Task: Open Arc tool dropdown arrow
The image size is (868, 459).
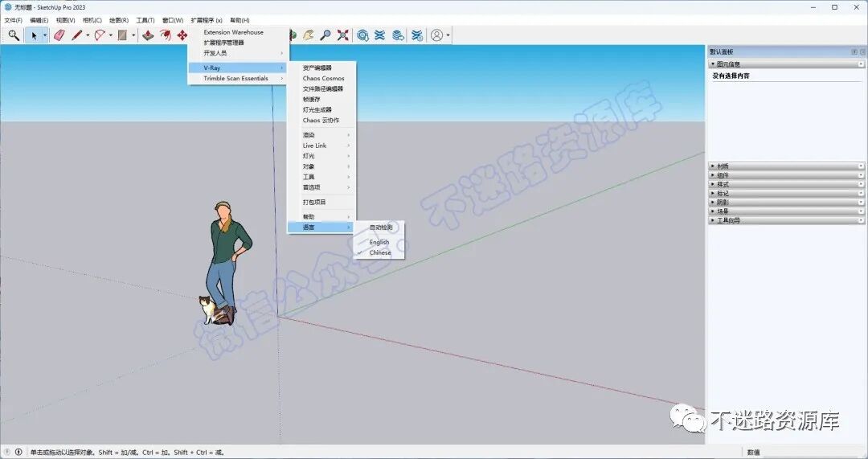Action: coord(110,35)
